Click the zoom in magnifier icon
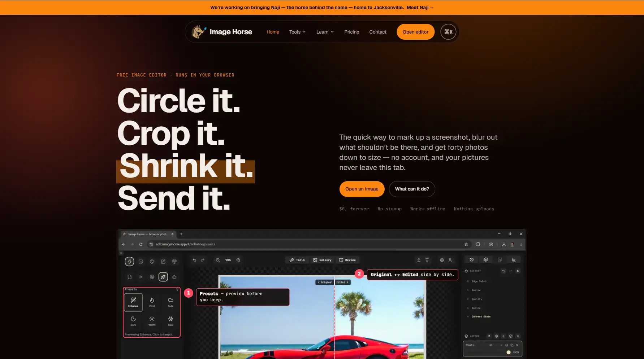The width and height of the screenshot is (644, 359). [238, 260]
